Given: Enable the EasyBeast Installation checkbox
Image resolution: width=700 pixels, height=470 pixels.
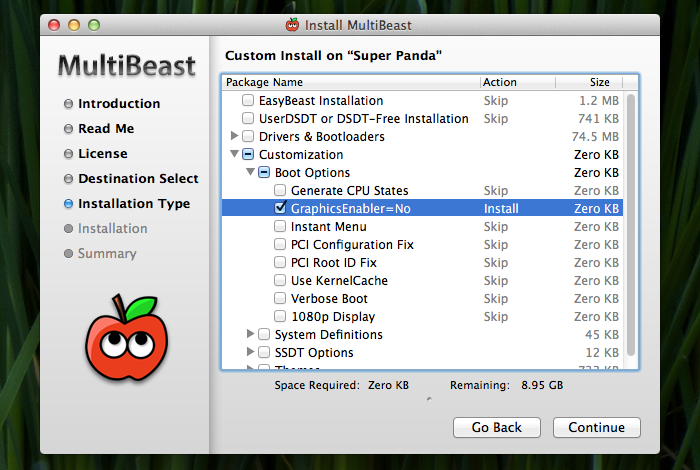Looking at the screenshot, I should (x=248, y=100).
